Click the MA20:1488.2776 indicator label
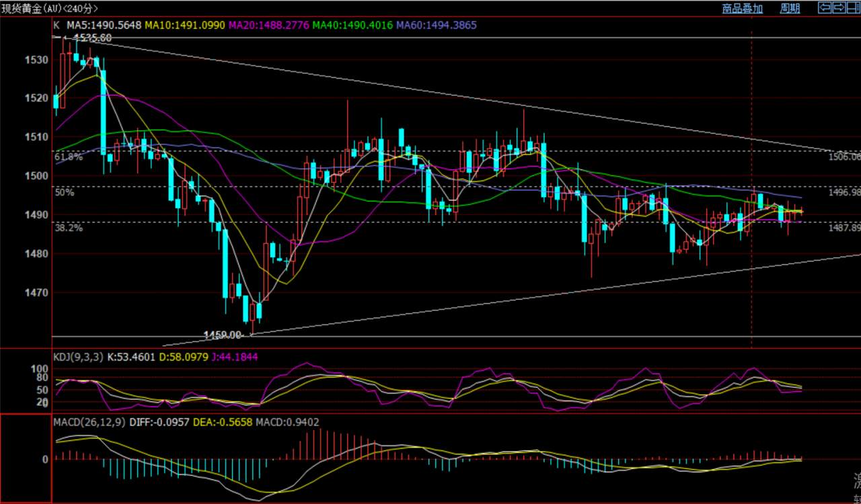This screenshot has width=861, height=504. click(269, 25)
